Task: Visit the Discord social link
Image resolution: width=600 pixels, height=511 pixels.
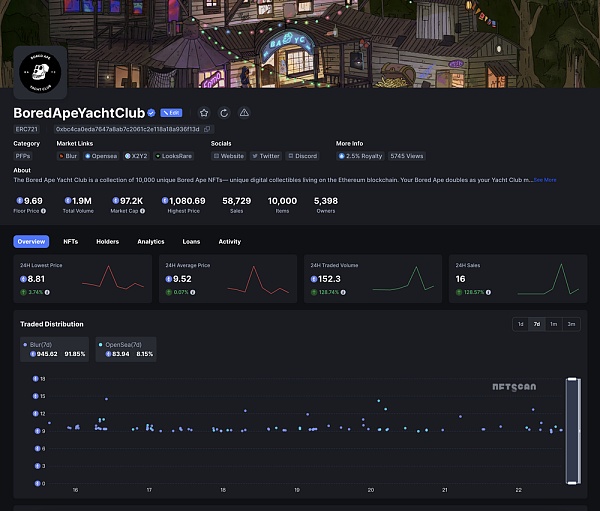Action: tap(303, 156)
